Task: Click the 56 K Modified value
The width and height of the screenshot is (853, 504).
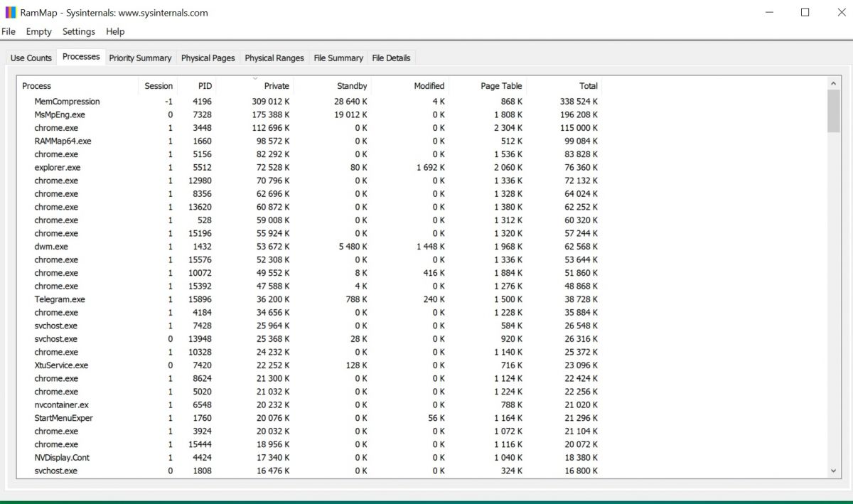Action: 436,418
